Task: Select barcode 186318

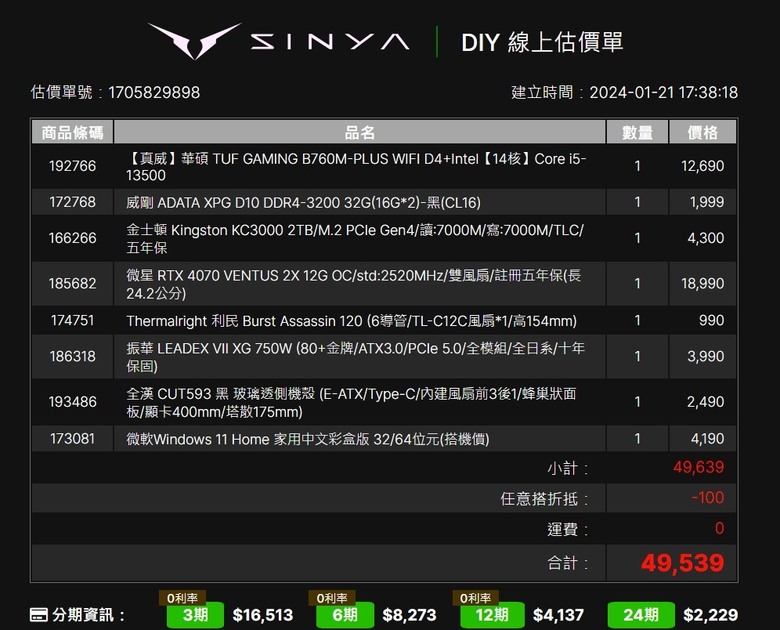Action: click(x=73, y=356)
